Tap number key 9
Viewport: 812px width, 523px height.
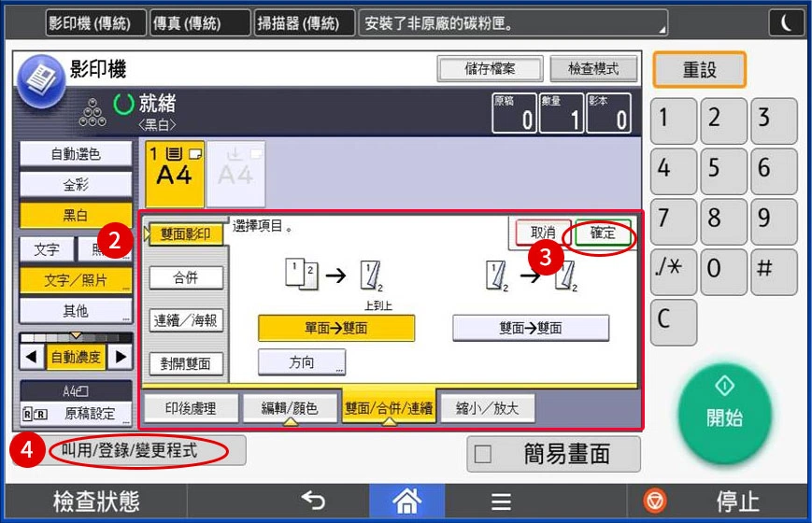click(x=775, y=221)
